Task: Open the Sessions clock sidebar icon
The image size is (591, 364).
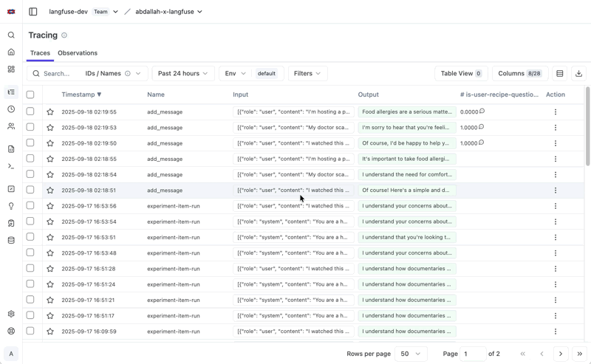Action: point(11,109)
